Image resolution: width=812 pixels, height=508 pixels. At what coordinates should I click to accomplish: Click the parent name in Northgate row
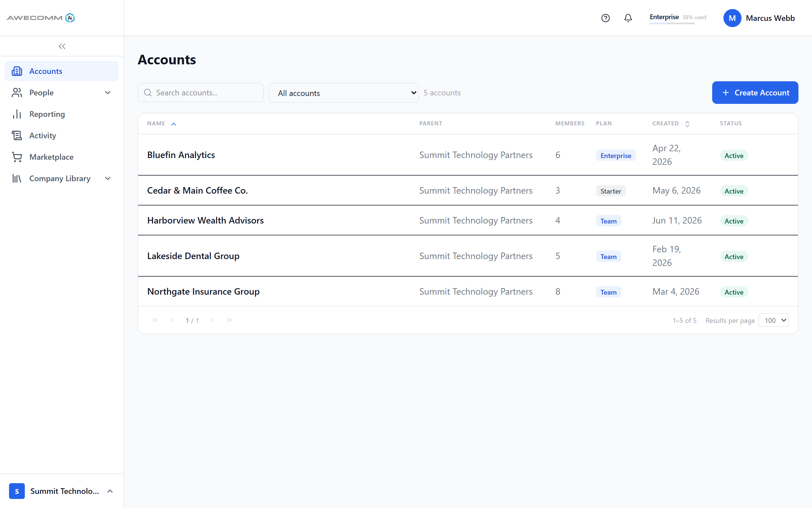(x=476, y=292)
